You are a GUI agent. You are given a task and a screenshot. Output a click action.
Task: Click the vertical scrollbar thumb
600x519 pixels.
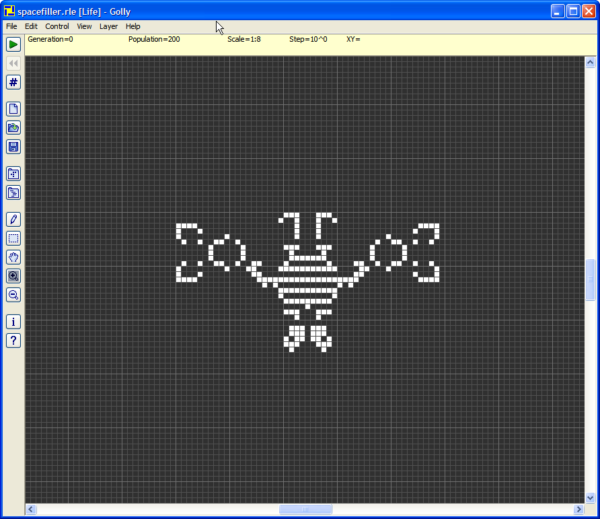point(590,280)
